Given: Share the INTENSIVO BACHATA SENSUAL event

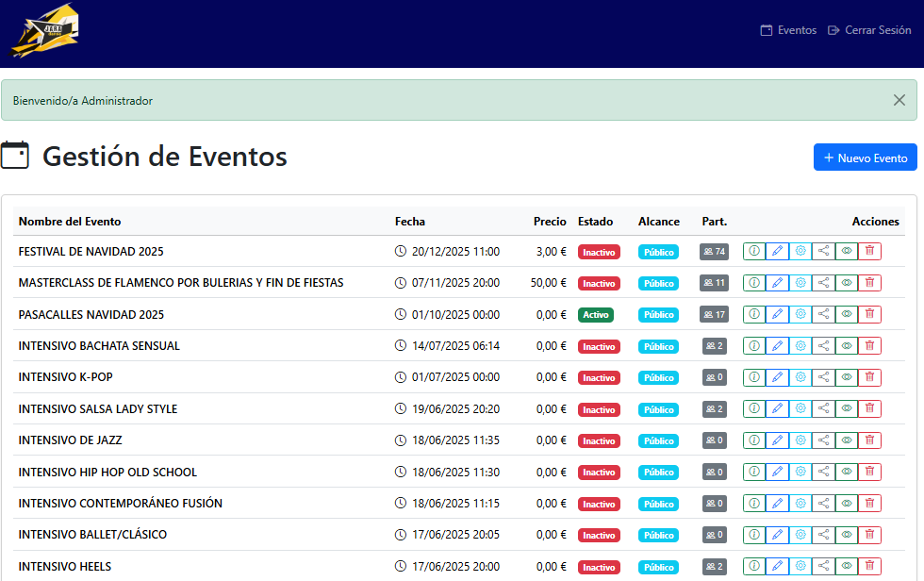Looking at the screenshot, I should point(823,345).
